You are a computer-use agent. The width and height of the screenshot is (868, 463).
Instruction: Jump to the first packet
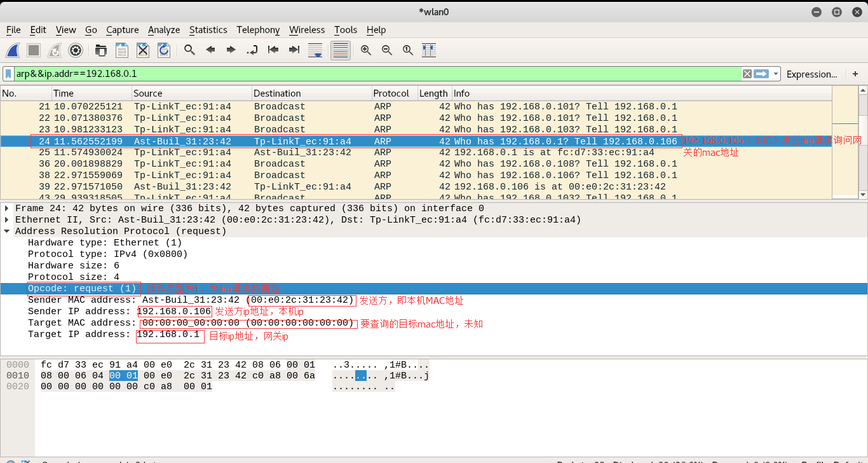tap(273, 50)
